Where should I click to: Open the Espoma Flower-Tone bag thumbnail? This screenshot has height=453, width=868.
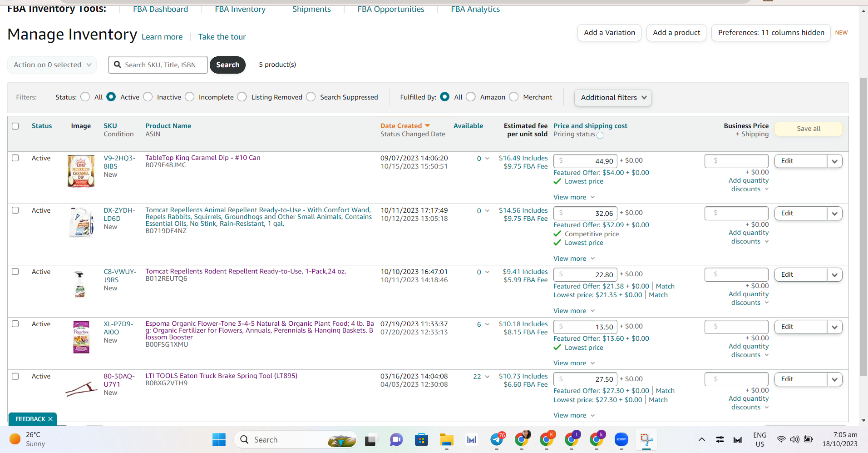point(81,337)
